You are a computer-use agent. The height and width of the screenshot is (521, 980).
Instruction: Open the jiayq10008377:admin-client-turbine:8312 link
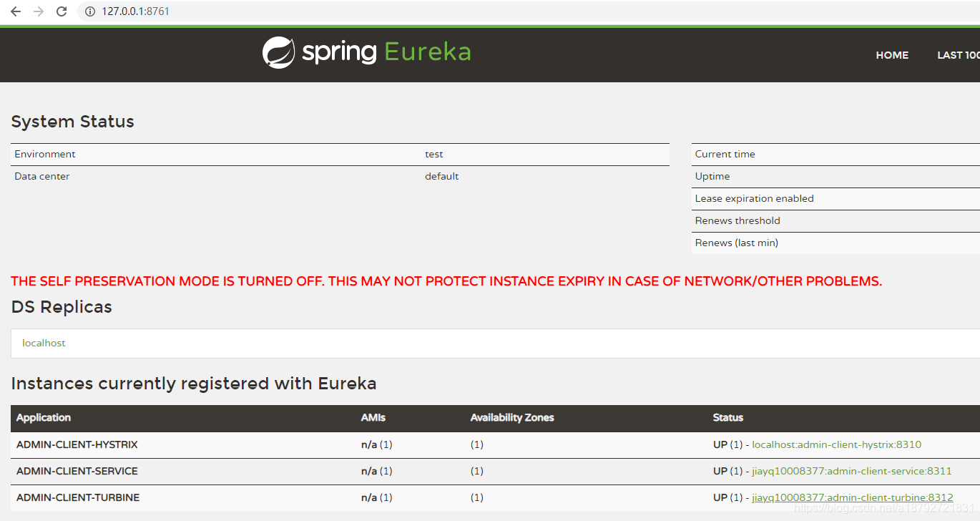tap(852, 497)
